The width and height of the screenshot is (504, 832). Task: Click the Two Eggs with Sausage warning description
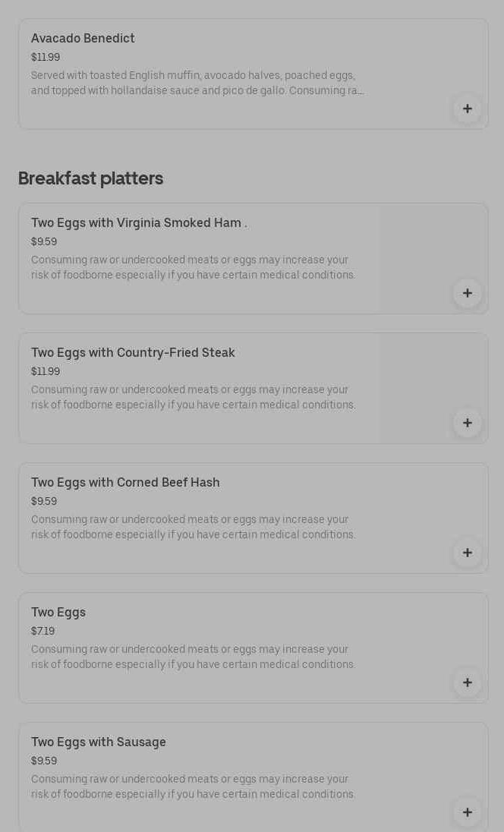(193, 786)
